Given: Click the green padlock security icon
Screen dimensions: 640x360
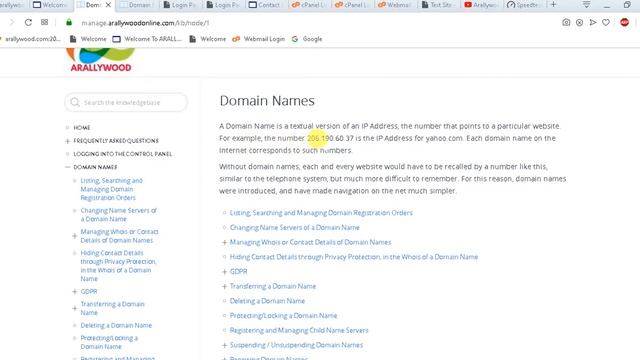Looking at the screenshot, I should tap(69, 22).
